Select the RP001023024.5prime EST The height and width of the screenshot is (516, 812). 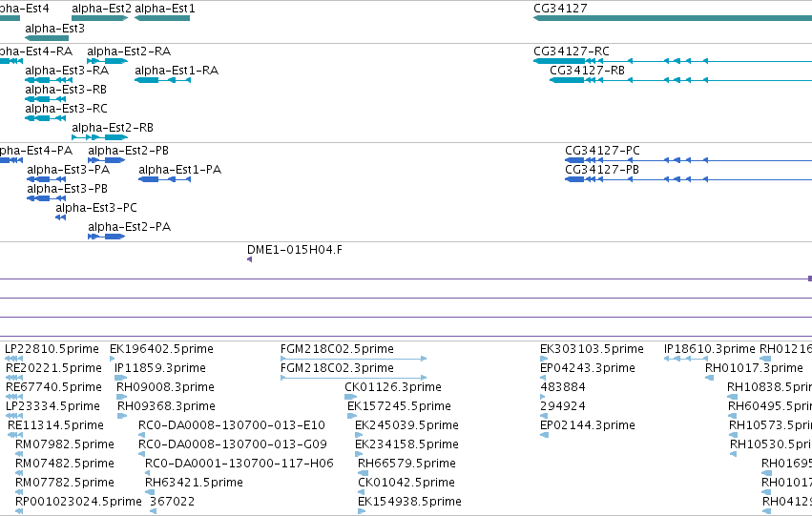pyautogui.click(x=19, y=512)
